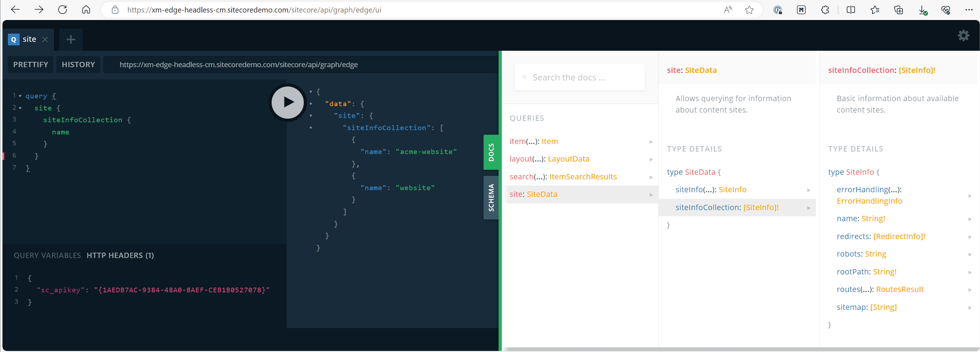This screenshot has width=980, height=352.
Task: Open the playground settings gear
Action: tap(963, 36)
